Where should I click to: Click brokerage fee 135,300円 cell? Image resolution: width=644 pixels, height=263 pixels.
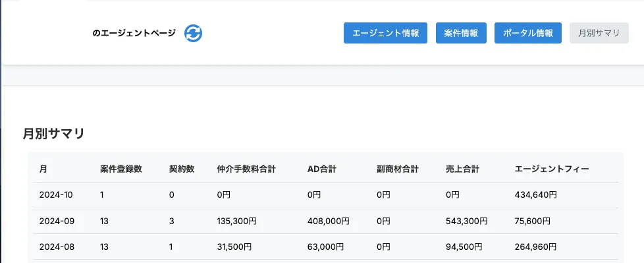coord(236,221)
